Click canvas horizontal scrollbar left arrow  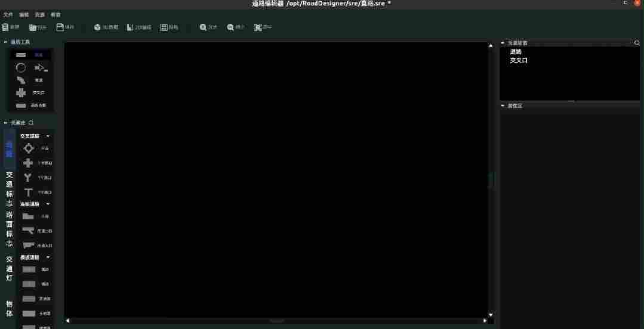[68, 321]
